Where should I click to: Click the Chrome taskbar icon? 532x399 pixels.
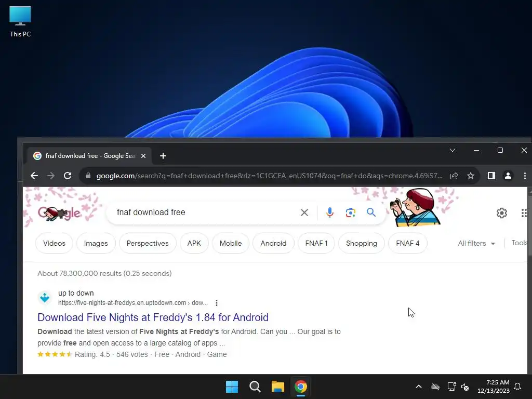pyautogui.click(x=301, y=387)
